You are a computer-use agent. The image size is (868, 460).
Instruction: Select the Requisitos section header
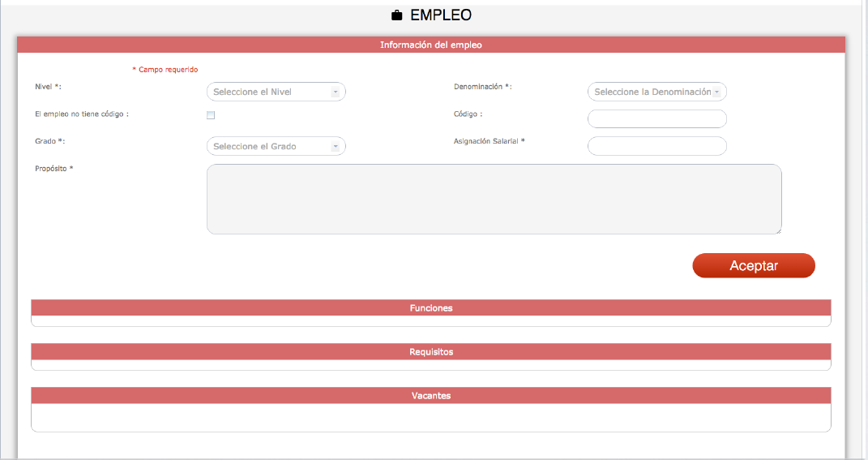point(430,352)
